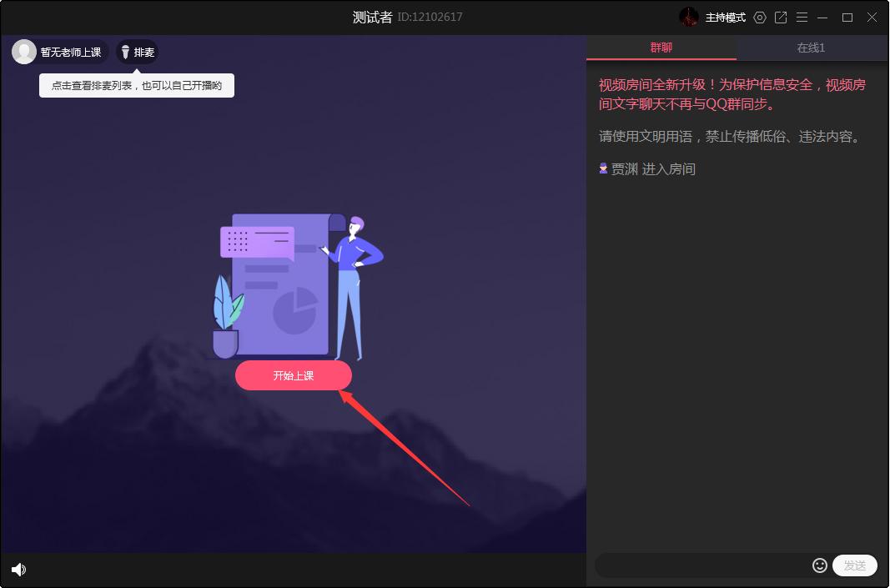Toggle 主持模式 host mode

tap(727, 17)
